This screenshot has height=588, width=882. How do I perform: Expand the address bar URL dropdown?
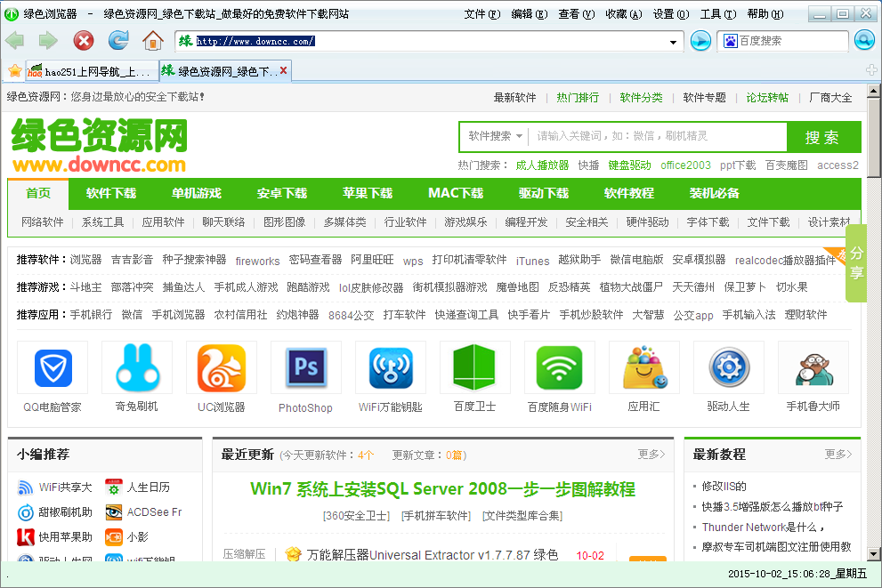click(x=673, y=42)
